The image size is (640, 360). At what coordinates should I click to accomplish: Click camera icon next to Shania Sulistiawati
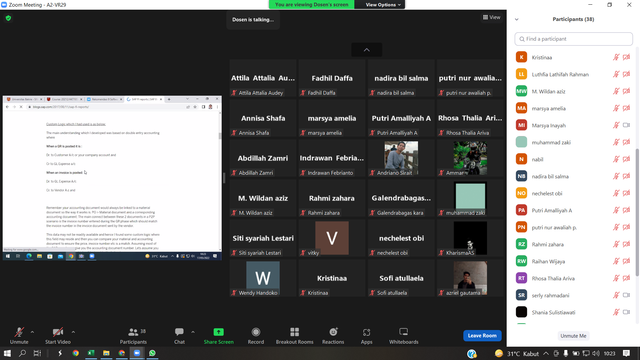click(x=627, y=312)
